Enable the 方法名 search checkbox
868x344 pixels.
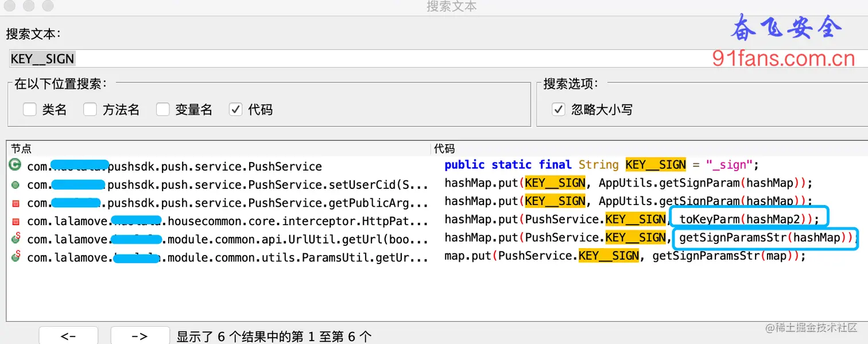90,109
